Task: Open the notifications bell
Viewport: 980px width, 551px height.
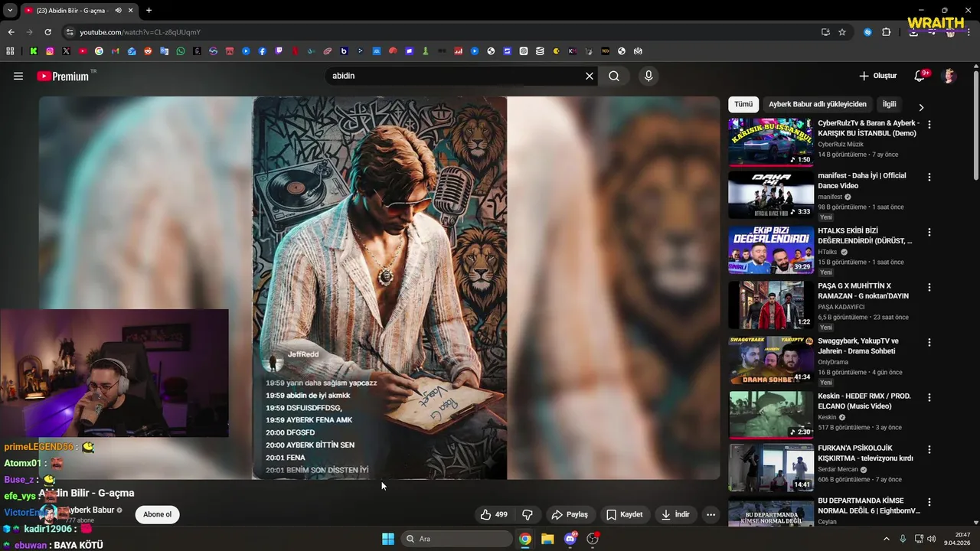Action: coord(920,76)
